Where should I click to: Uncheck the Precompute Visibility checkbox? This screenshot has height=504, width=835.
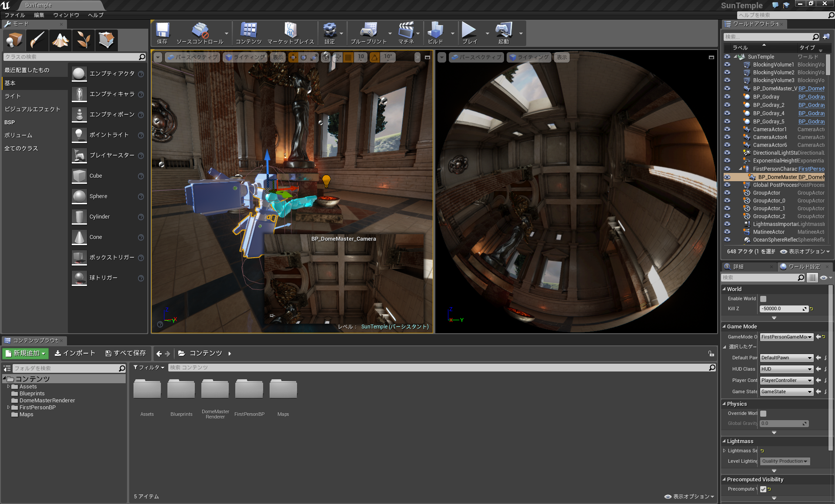[763, 489]
